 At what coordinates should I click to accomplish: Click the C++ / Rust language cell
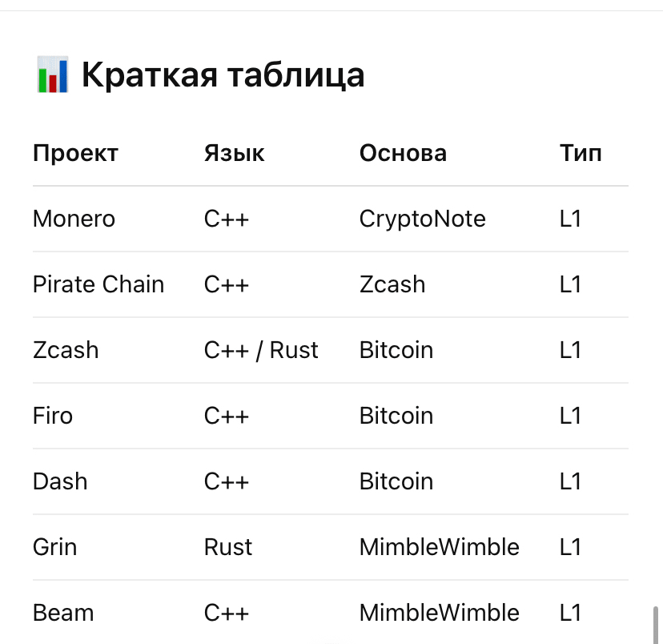261,350
